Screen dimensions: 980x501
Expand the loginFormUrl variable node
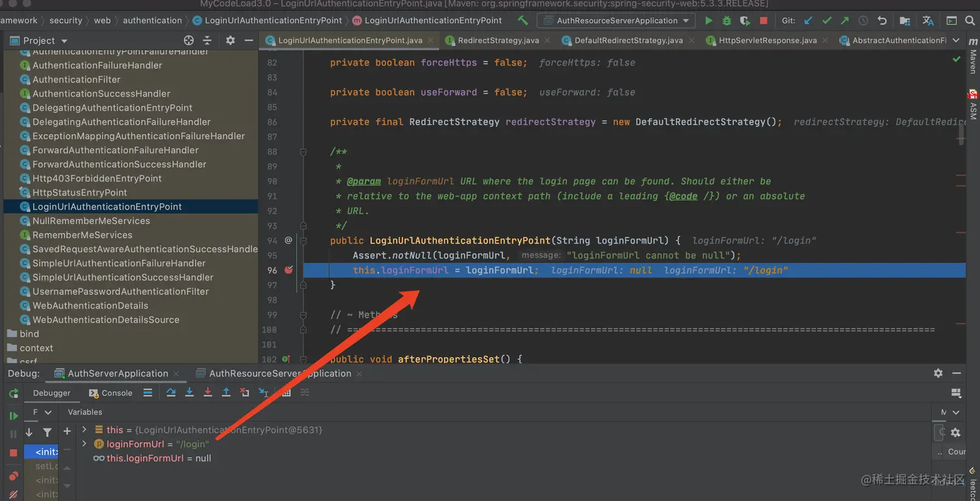[84, 444]
